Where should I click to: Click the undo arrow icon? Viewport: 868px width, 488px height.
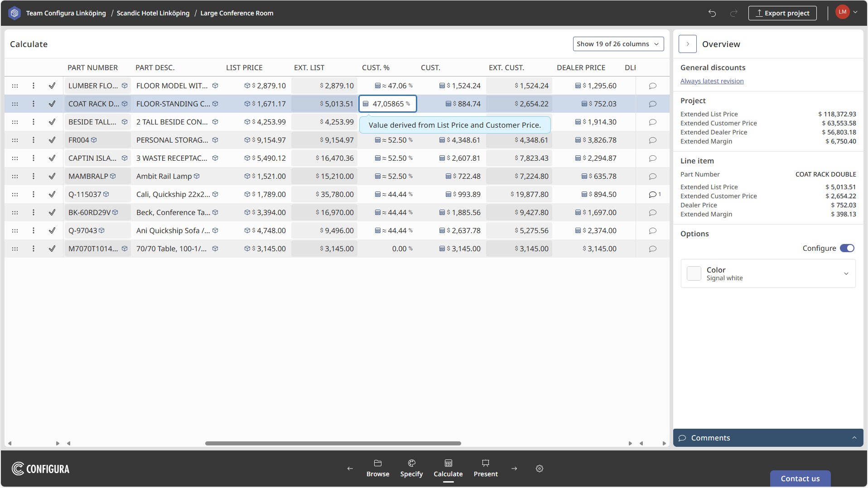(x=711, y=13)
